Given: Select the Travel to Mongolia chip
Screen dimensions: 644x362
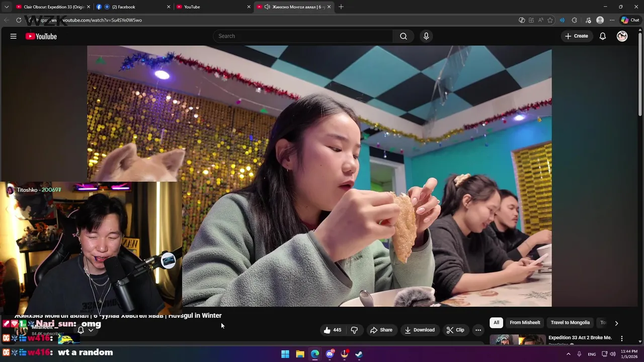Looking at the screenshot, I should 570,323.
